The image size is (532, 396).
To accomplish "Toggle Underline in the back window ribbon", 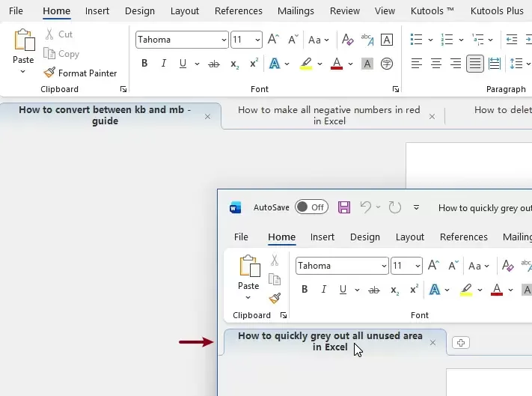I will pyautogui.click(x=183, y=64).
